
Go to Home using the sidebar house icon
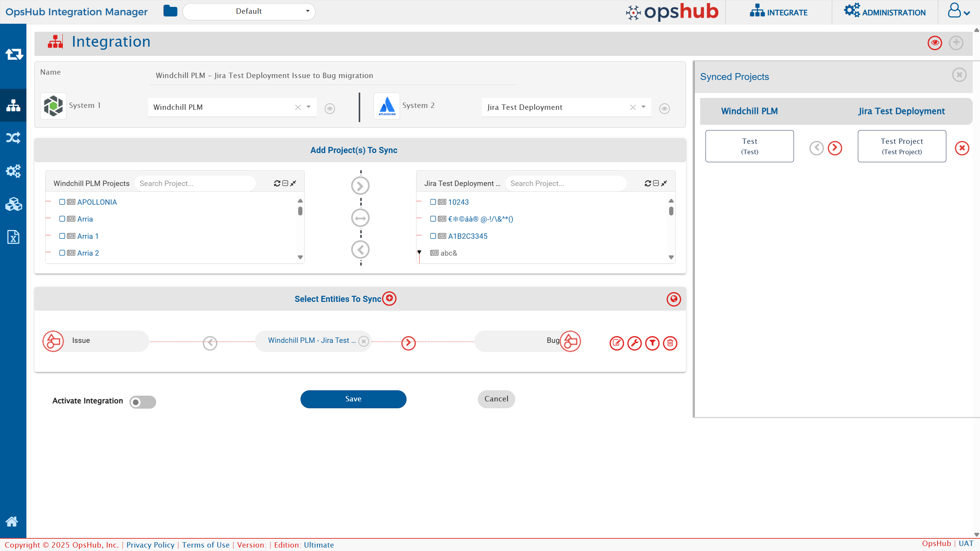coord(13,521)
